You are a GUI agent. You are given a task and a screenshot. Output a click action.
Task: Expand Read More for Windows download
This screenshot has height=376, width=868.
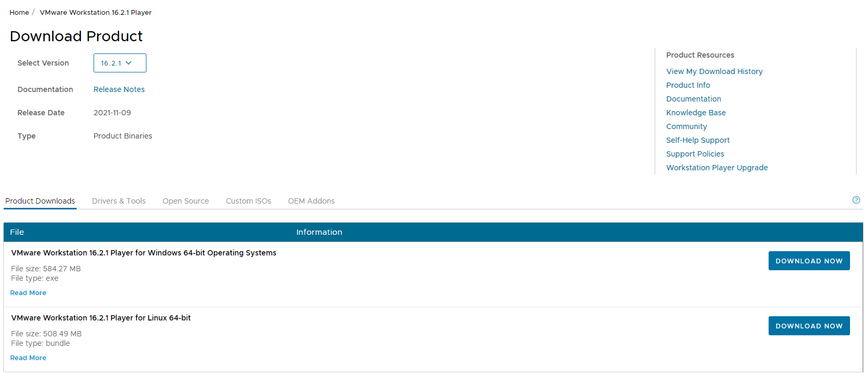(x=28, y=293)
